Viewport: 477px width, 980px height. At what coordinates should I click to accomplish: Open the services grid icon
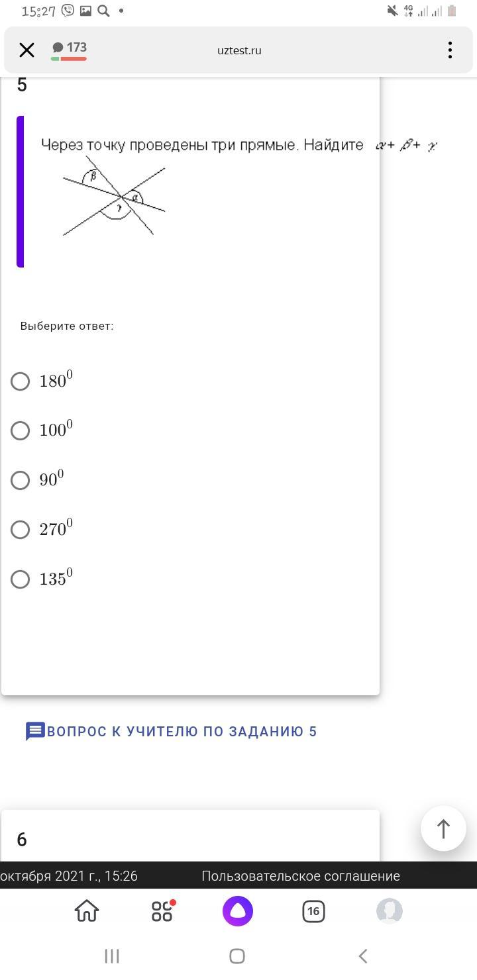click(x=162, y=911)
